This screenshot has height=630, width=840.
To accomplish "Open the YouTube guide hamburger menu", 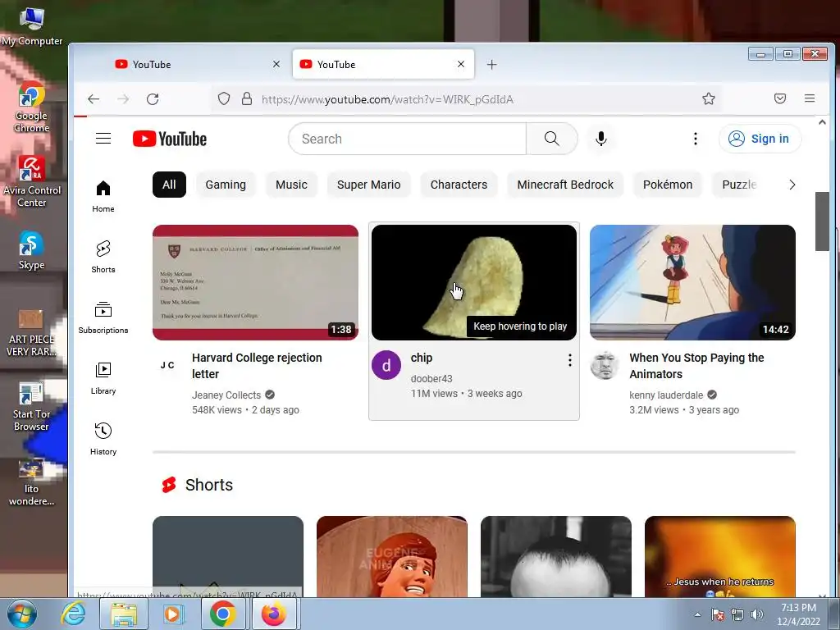I will tap(103, 139).
